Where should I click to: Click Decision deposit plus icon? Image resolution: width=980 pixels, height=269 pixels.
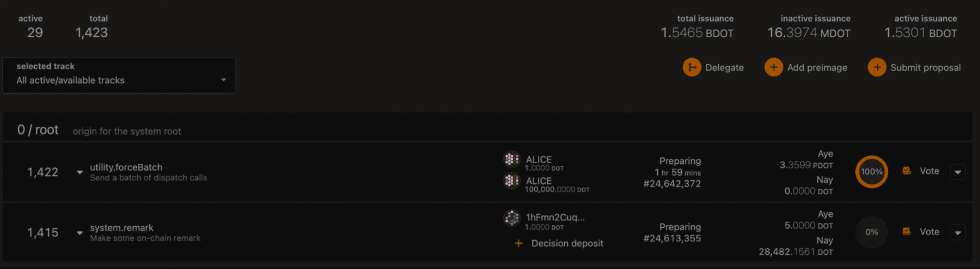click(518, 243)
